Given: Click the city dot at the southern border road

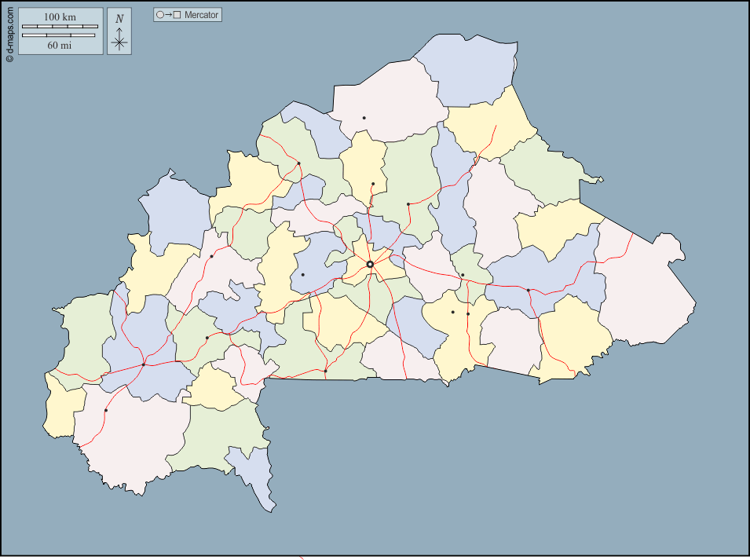Looking at the screenshot, I should click(325, 371).
